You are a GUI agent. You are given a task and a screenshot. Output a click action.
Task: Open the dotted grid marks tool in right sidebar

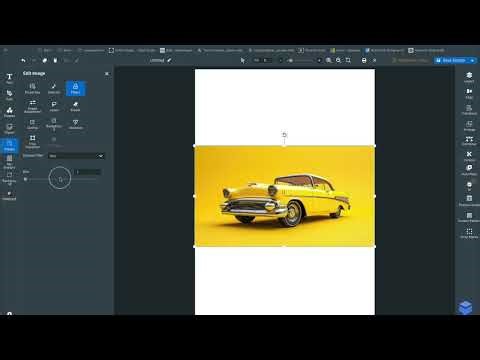point(469,233)
